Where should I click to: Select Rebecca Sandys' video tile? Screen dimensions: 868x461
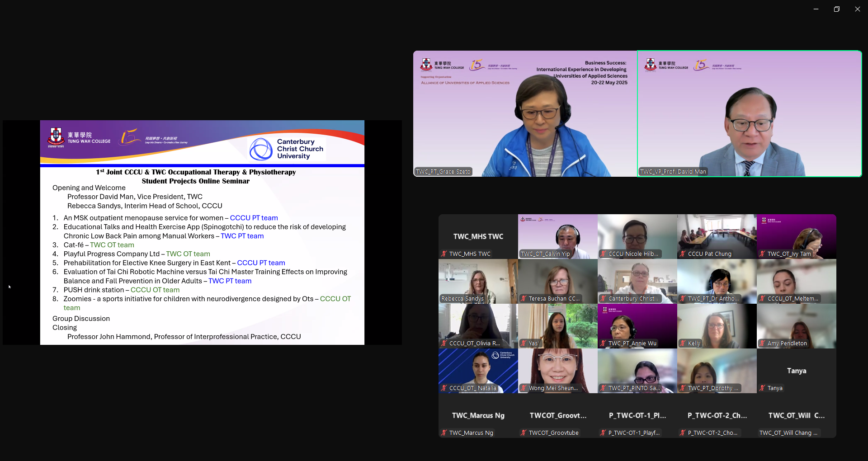(x=478, y=281)
